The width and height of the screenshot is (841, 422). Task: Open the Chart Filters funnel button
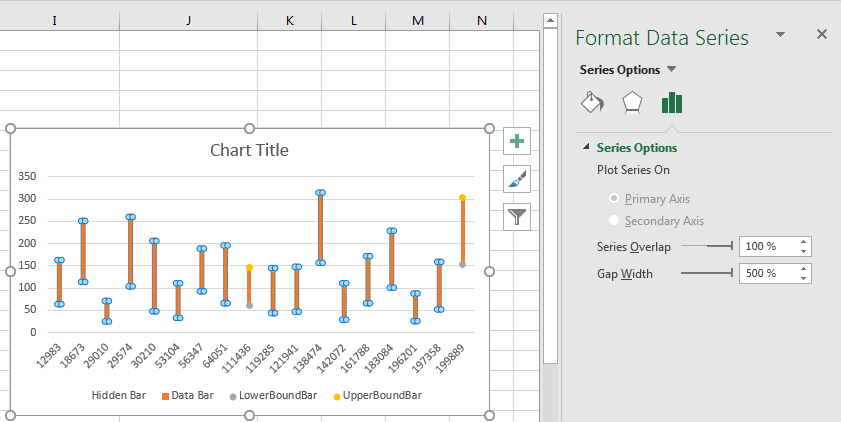[x=517, y=217]
